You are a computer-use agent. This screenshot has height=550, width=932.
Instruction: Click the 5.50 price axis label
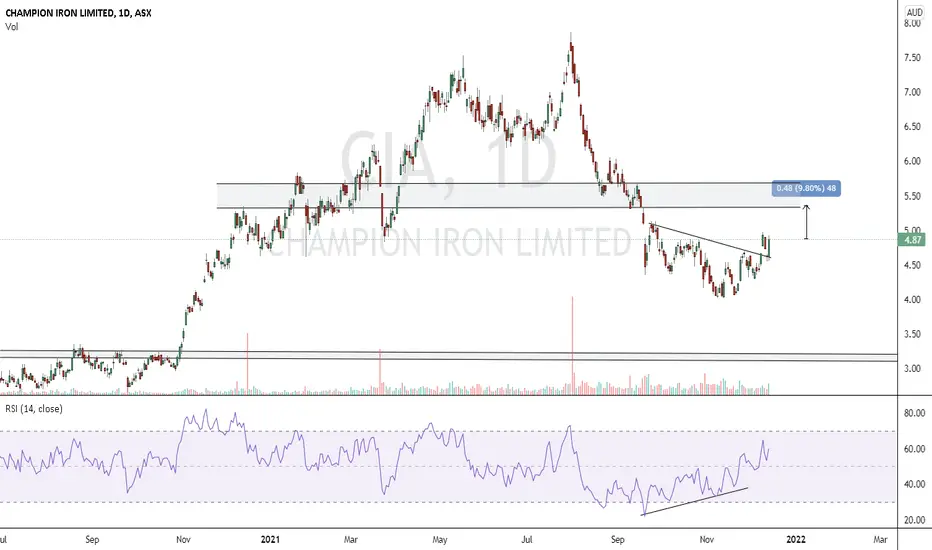tap(912, 196)
